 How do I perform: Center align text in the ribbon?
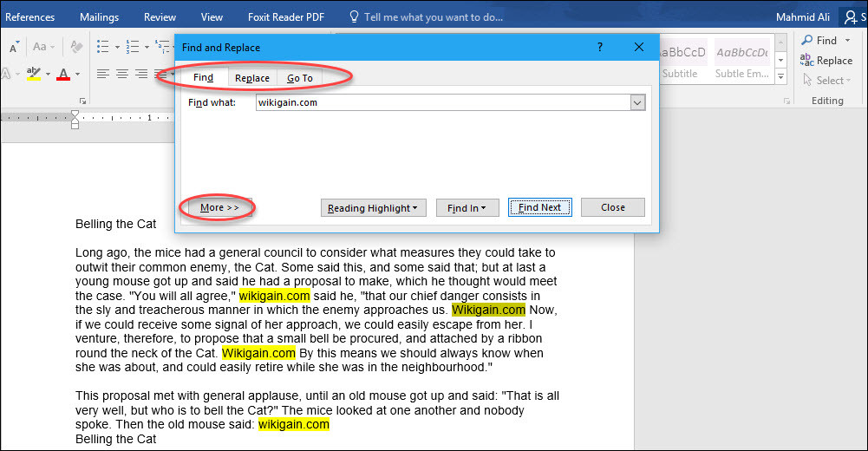[x=122, y=74]
